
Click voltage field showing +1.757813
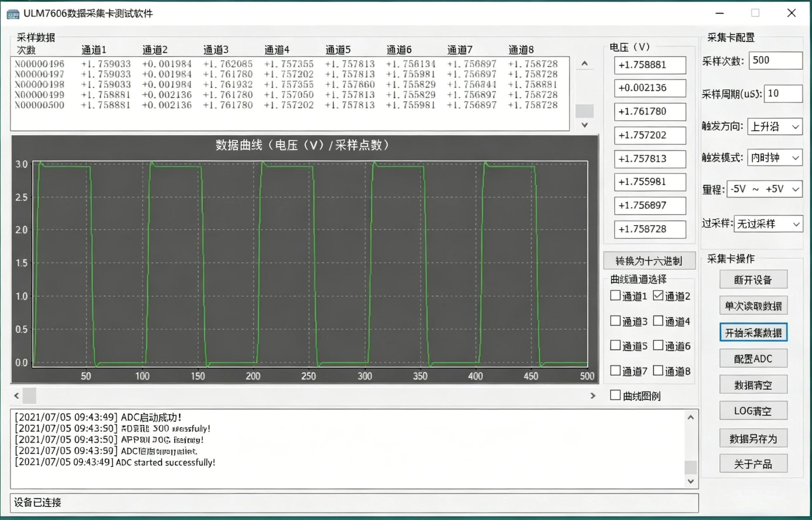(x=650, y=159)
